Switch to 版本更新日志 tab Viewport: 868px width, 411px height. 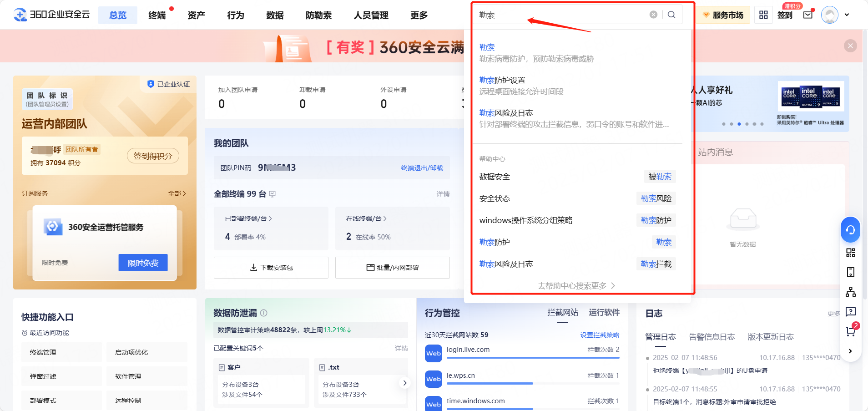pos(771,337)
